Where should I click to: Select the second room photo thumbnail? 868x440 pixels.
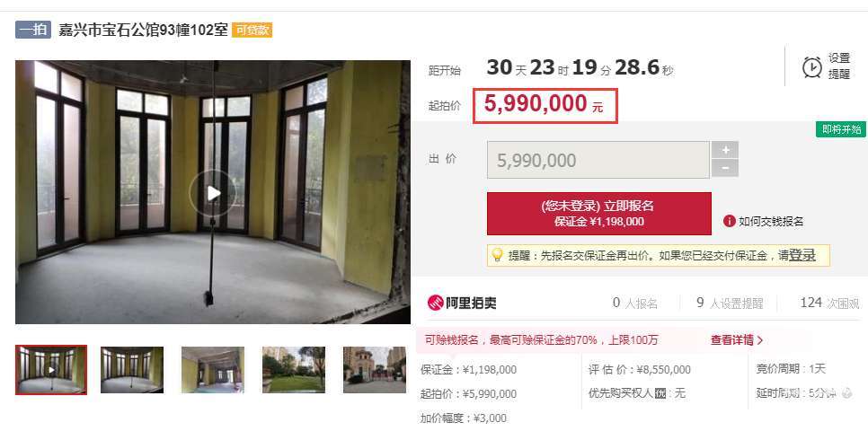click(132, 370)
